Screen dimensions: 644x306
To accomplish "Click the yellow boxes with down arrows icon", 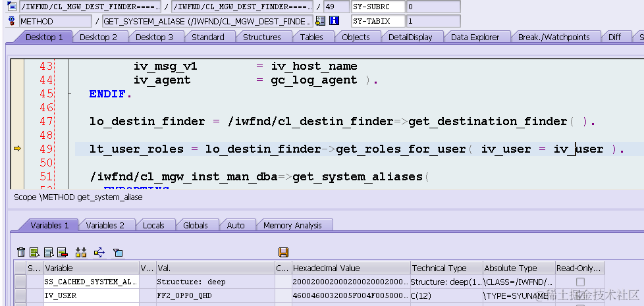I will (81, 252).
